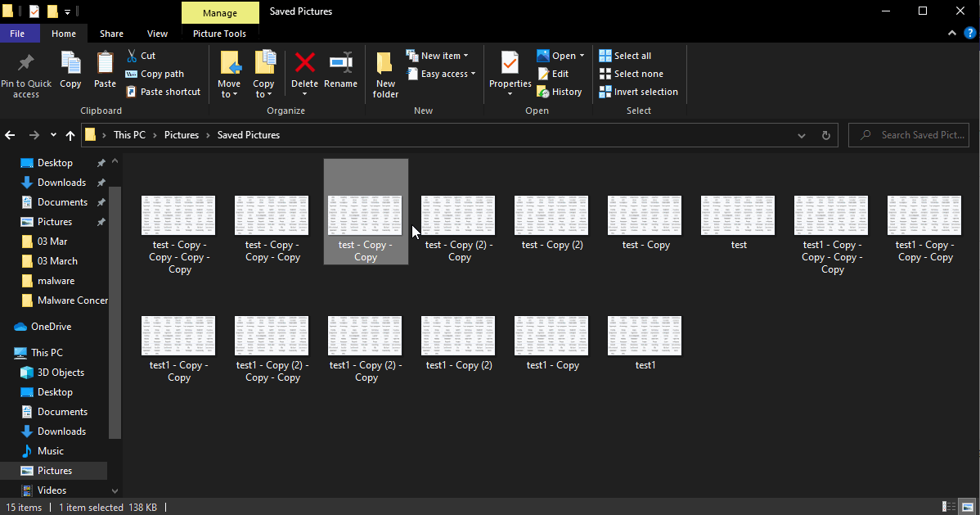Click Select all in the ribbon
The width and height of the screenshot is (980, 515).
point(625,56)
